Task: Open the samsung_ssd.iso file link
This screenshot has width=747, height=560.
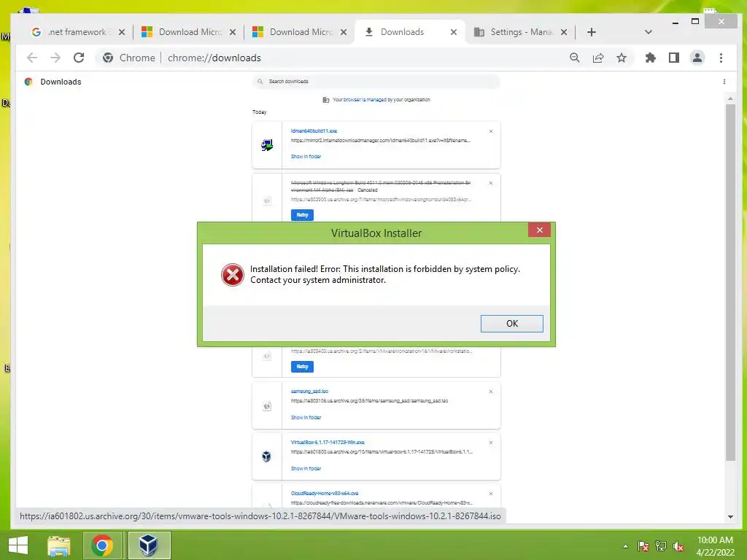Action: pos(309,392)
